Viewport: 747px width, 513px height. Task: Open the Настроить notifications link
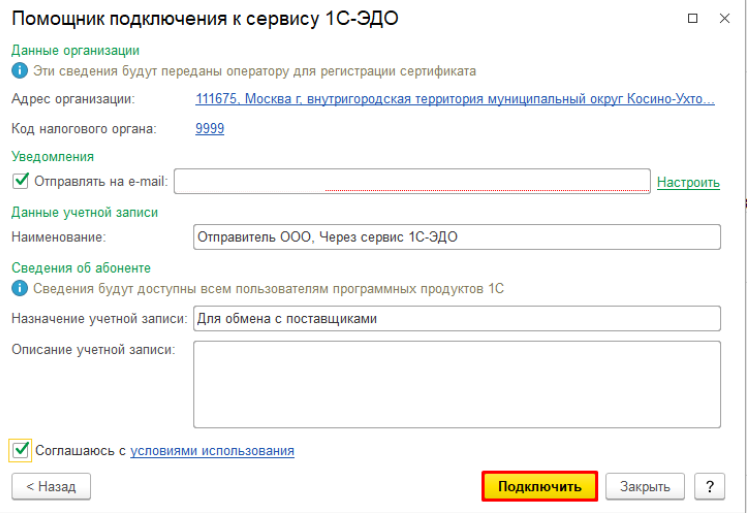687,182
